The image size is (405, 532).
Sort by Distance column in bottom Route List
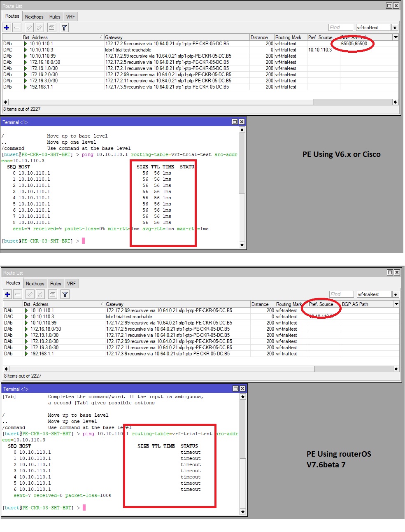click(263, 304)
